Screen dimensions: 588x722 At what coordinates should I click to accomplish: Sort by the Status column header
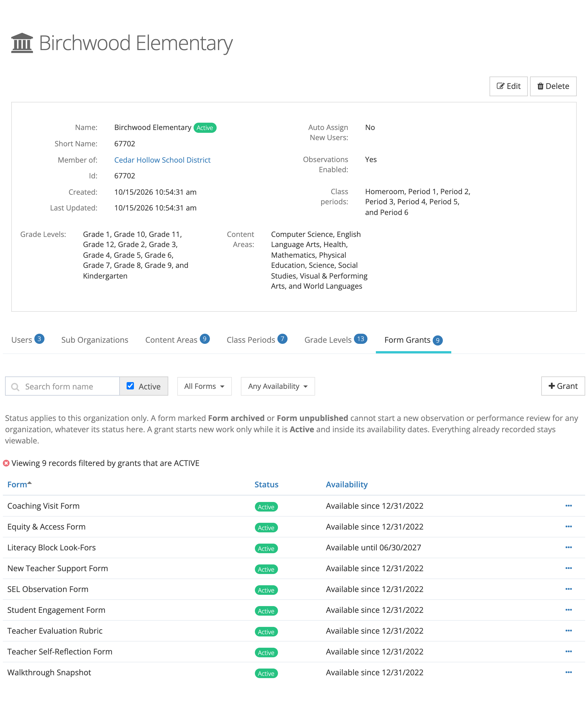coord(266,485)
